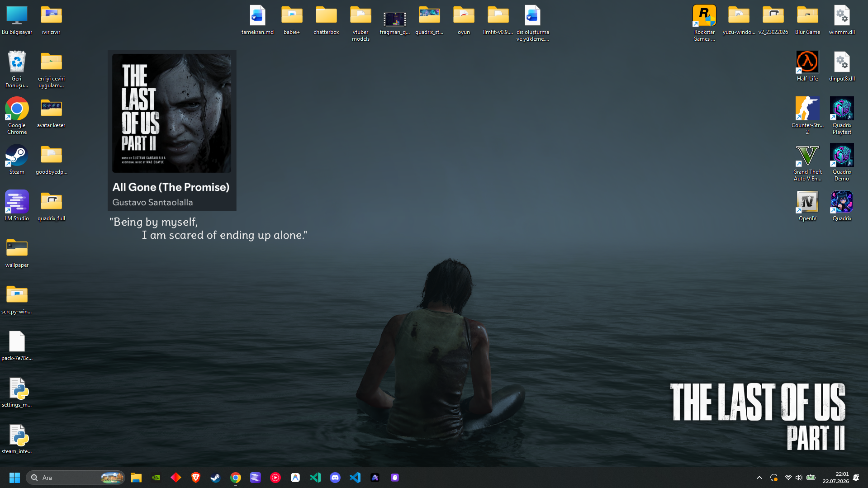The height and width of the screenshot is (488, 868).
Task: Select the yuzu-windo... folder
Action: point(739,20)
